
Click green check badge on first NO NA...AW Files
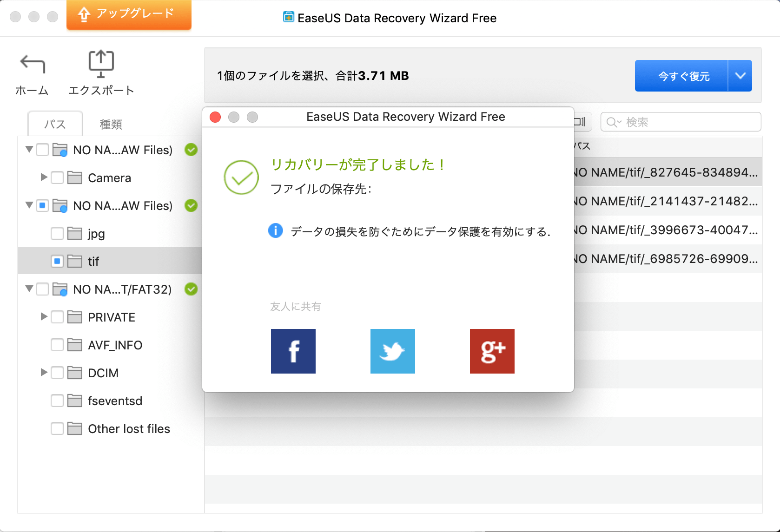pyautogui.click(x=191, y=150)
